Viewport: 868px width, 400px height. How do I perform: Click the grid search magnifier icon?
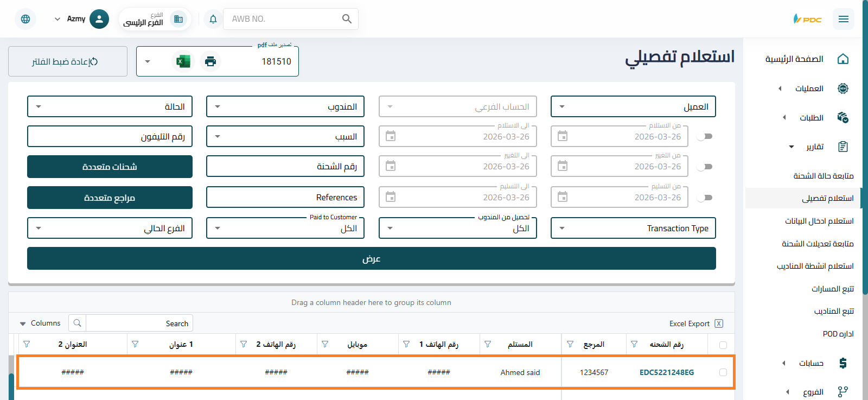[x=77, y=323]
